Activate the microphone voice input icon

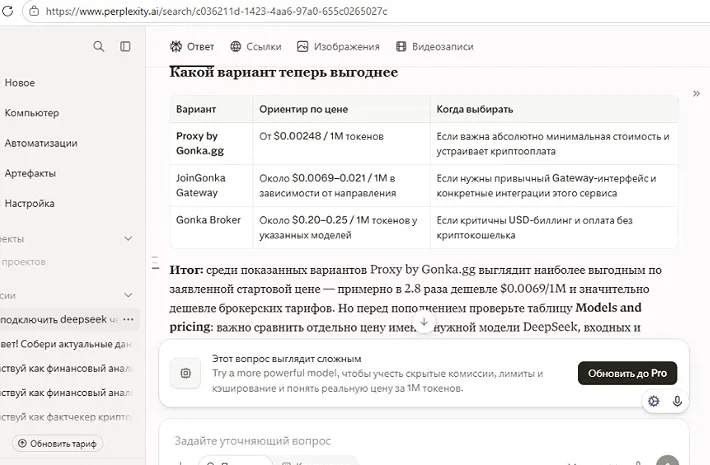[x=677, y=401]
